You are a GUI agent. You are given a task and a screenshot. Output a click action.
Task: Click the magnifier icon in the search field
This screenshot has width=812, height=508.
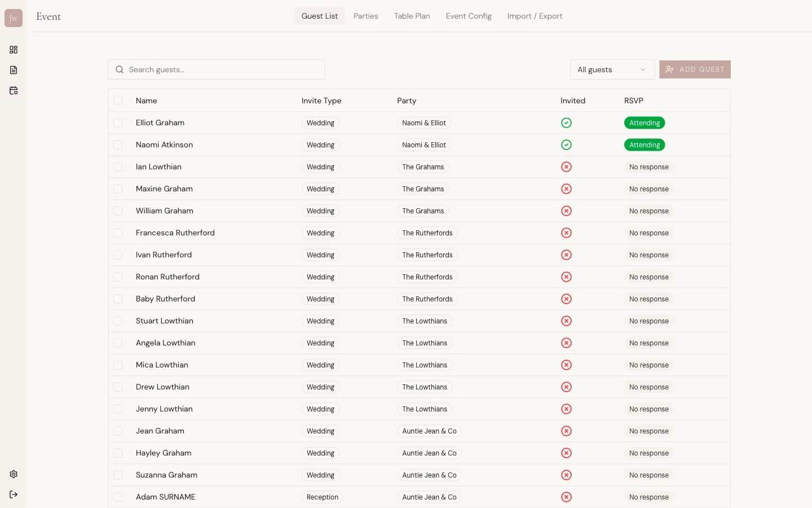pyautogui.click(x=120, y=69)
